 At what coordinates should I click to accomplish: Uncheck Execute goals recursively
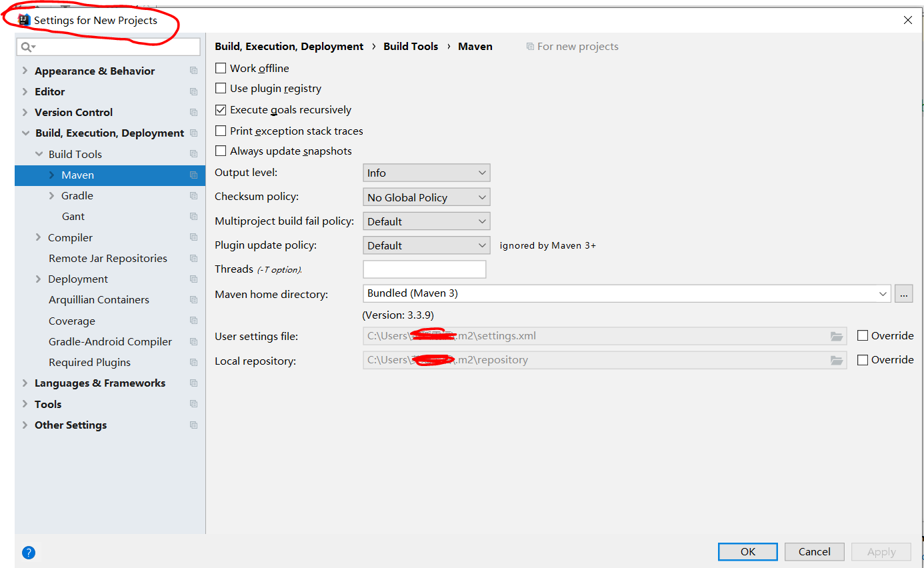tap(221, 110)
